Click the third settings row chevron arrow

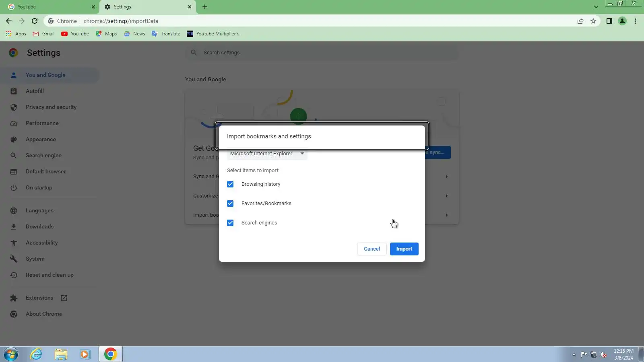446,215
